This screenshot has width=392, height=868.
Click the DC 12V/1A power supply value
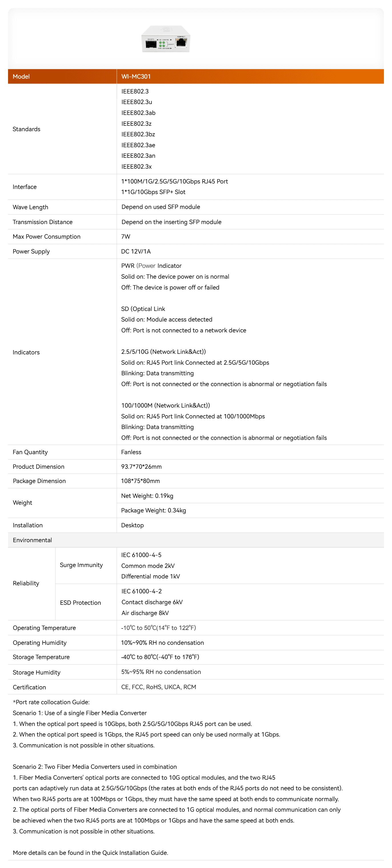point(136,252)
